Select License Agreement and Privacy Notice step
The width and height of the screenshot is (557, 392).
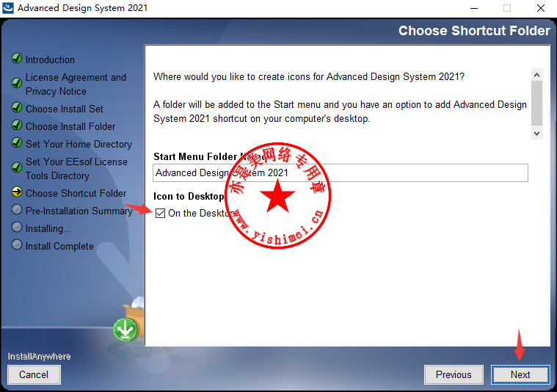76,84
